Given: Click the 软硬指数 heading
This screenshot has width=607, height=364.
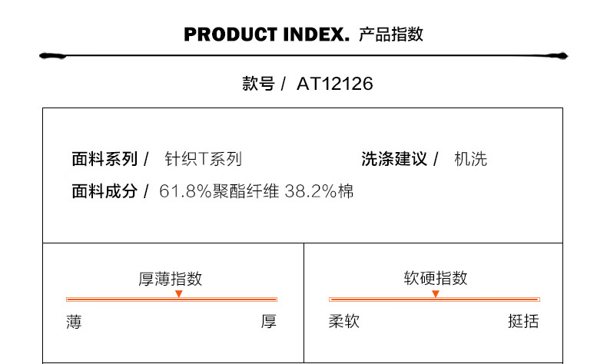Looking at the screenshot, I should click(436, 278).
